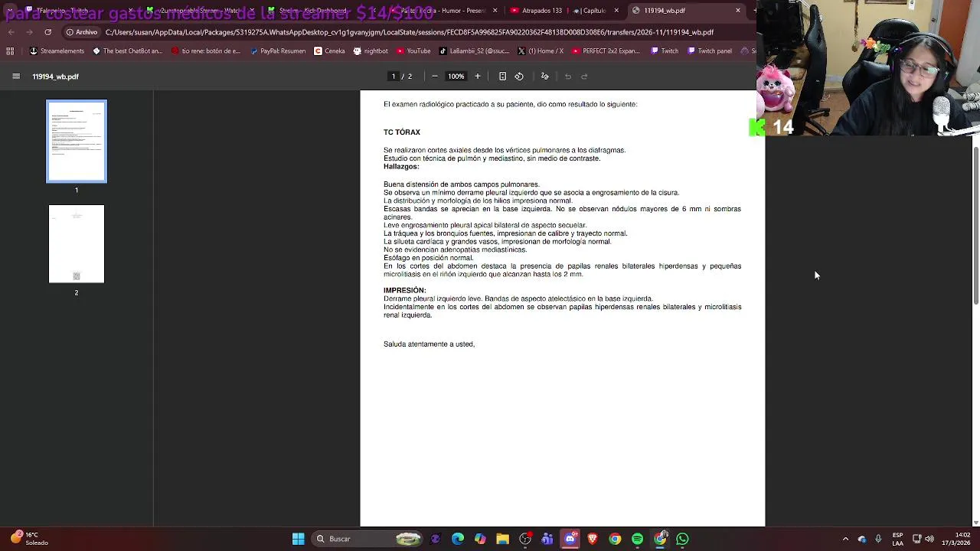
Task: Close the Humor - Present tab
Action: pos(495,11)
